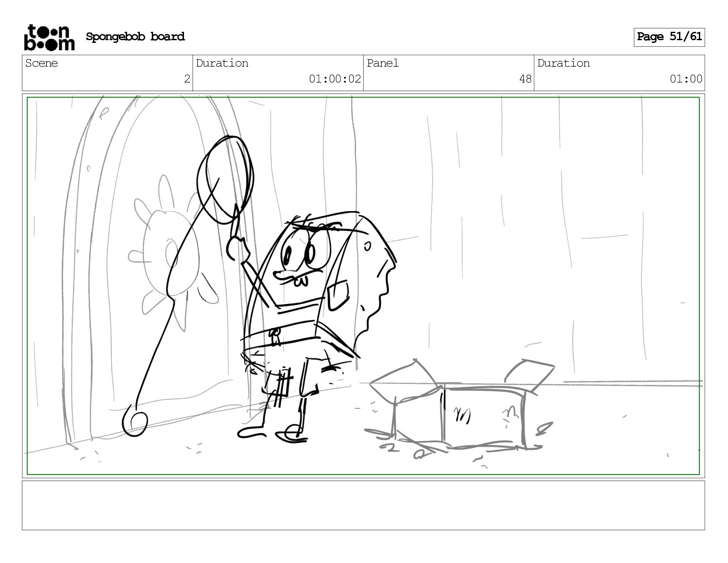Click the "Page 51/61" page indicator
The image size is (728, 563).
pos(669,37)
